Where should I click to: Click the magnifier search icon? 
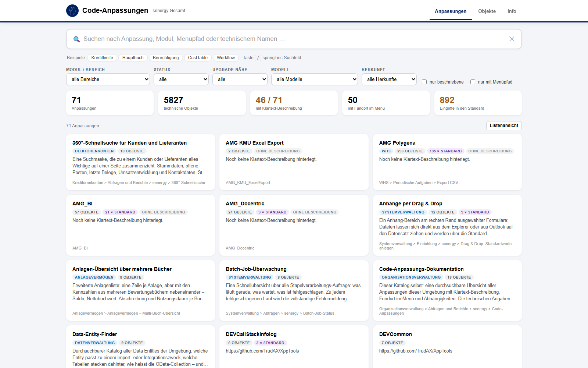[x=76, y=39]
